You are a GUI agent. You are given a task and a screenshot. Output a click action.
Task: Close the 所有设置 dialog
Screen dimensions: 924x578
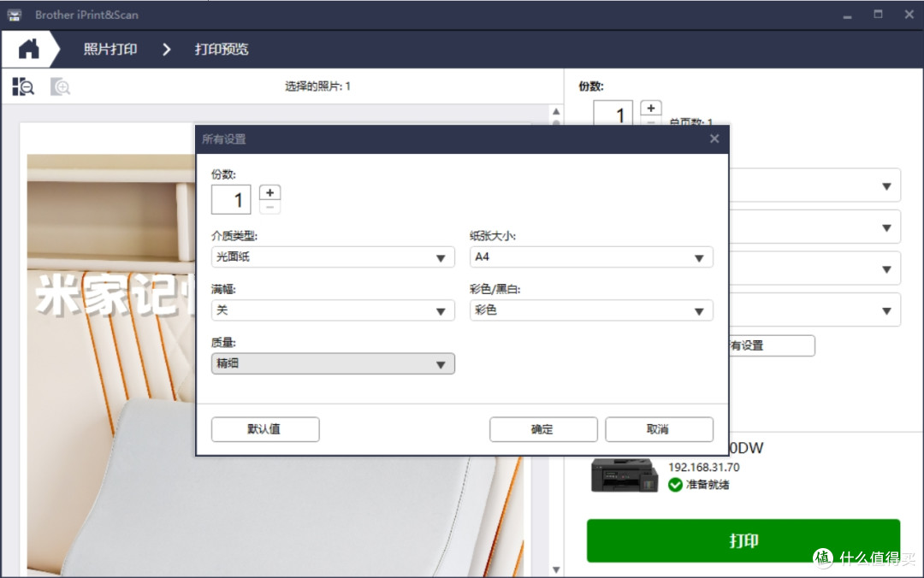tap(714, 139)
